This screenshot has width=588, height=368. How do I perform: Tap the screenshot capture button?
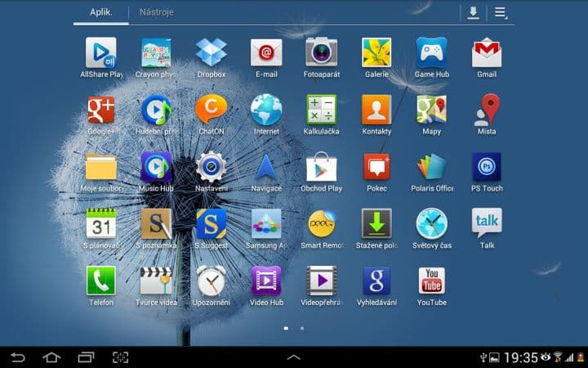pyautogui.click(x=121, y=357)
